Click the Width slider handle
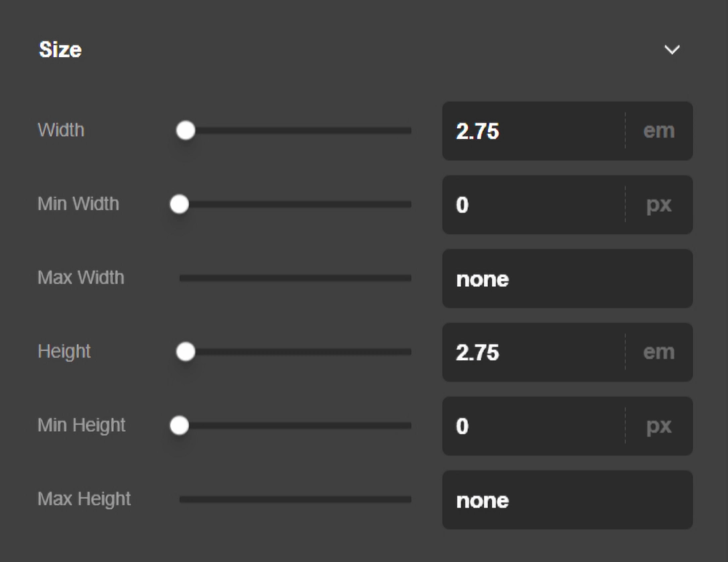 [186, 131]
